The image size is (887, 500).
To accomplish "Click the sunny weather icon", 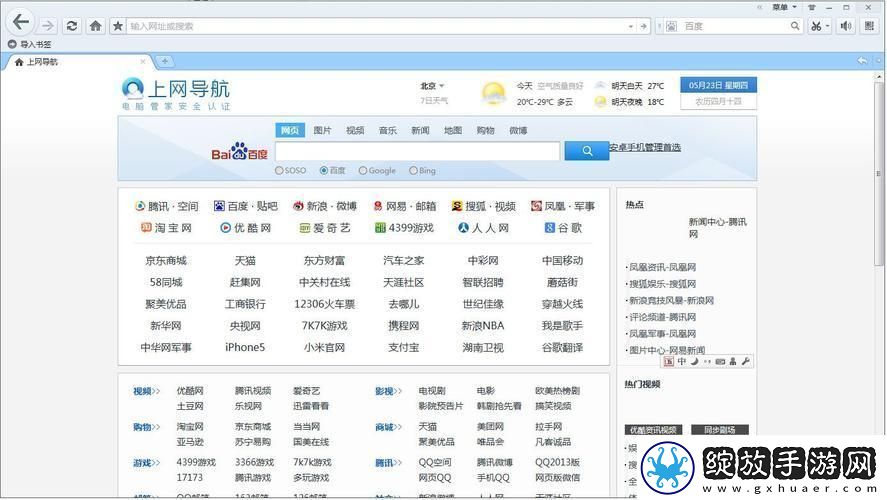I will point(493,94).
